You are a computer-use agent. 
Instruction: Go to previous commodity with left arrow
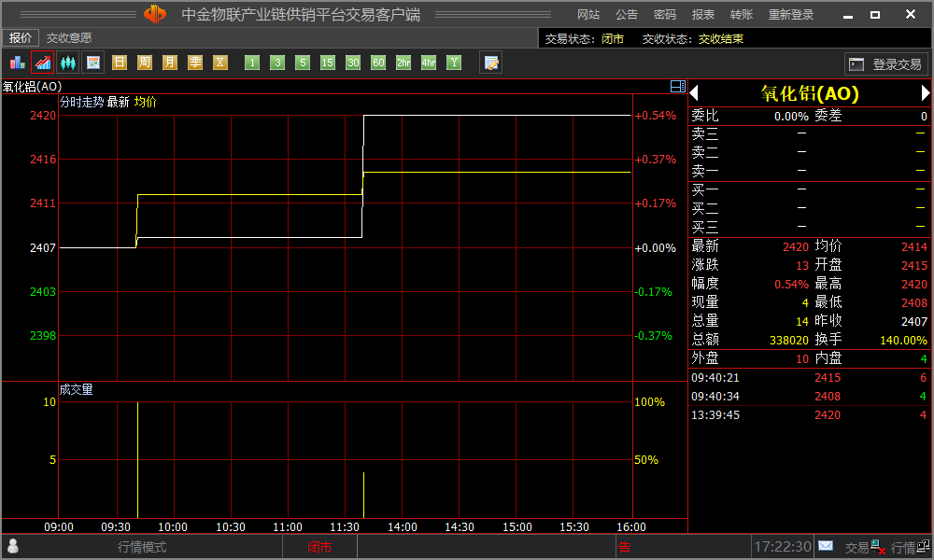pyautogui.click(x=694, y=93)
